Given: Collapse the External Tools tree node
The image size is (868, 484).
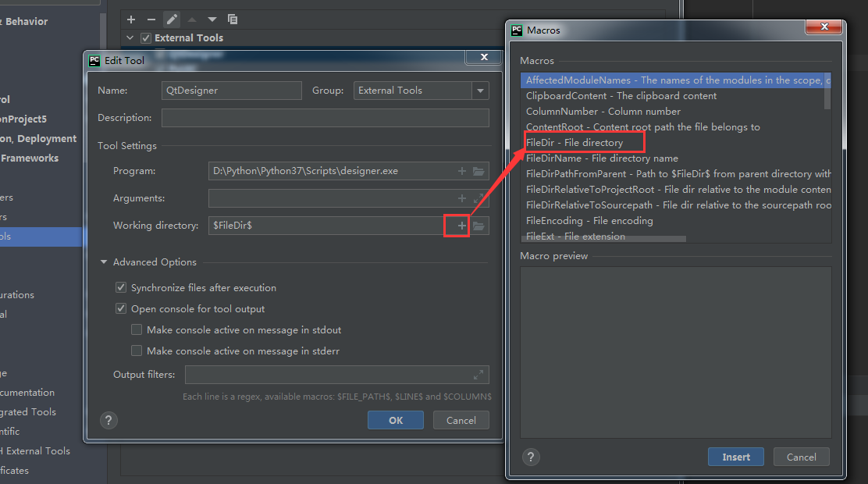Looking at the screenshot, I should (x=130, y=37).
